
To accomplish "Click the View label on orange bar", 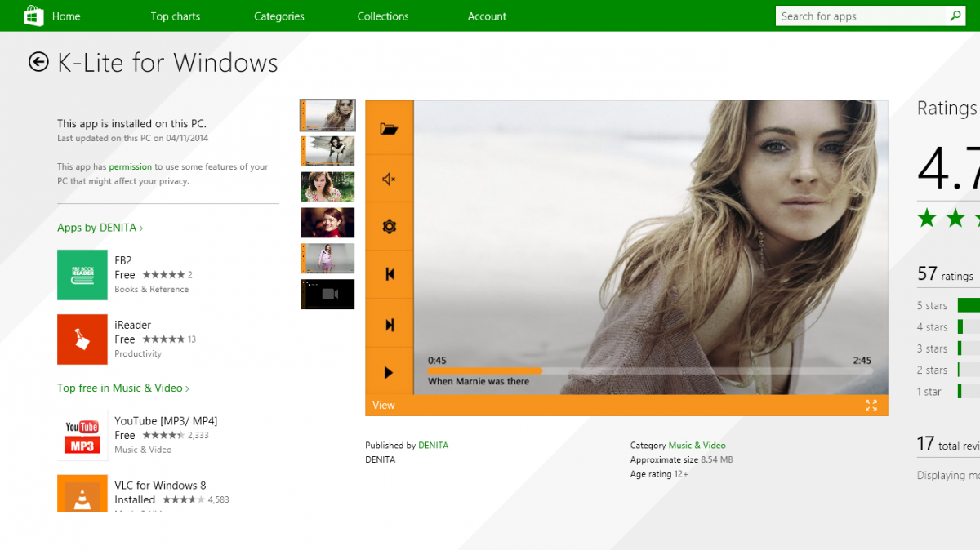I will 383,406.
